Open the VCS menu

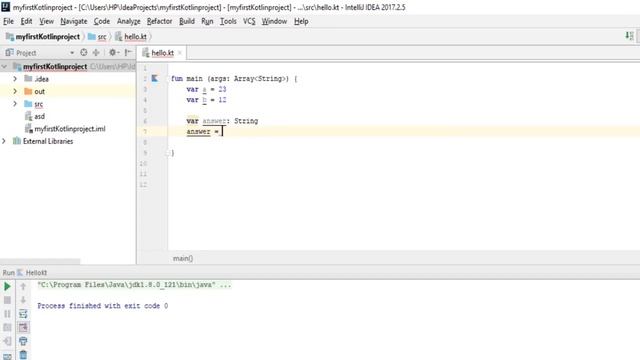tap(249, 21)
